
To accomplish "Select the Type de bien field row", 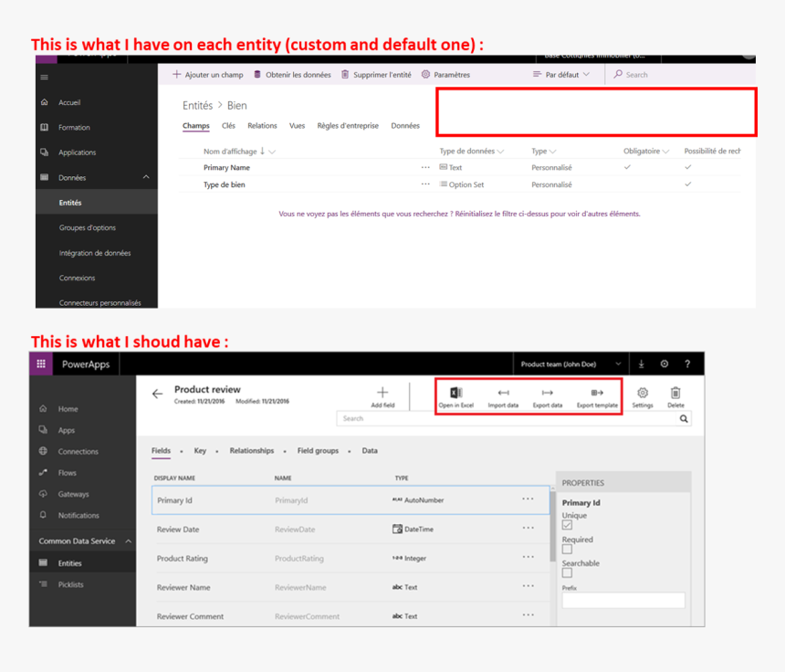I will pos(459,184).
